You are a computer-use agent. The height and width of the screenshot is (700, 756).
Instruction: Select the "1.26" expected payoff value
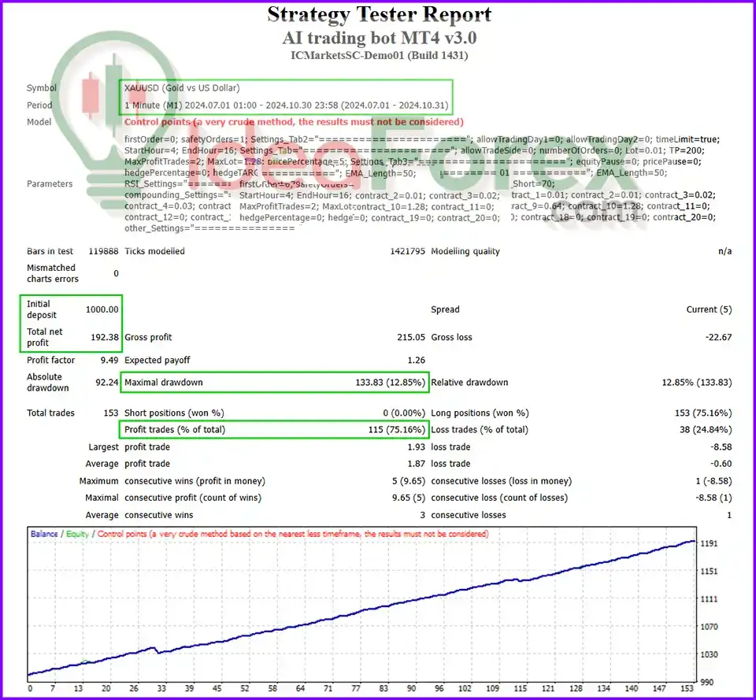(x=416, y=360)
